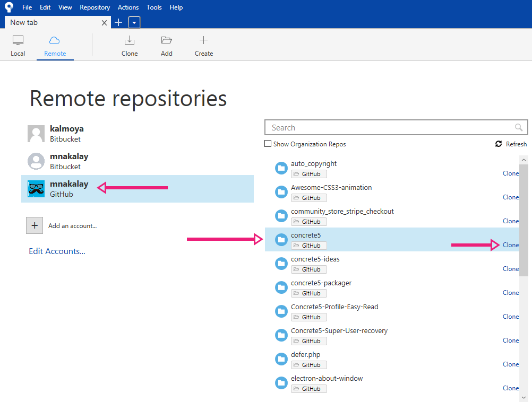Clone the concrete5-packager repository
Screen dimensions: 532x402
[511, 293]
